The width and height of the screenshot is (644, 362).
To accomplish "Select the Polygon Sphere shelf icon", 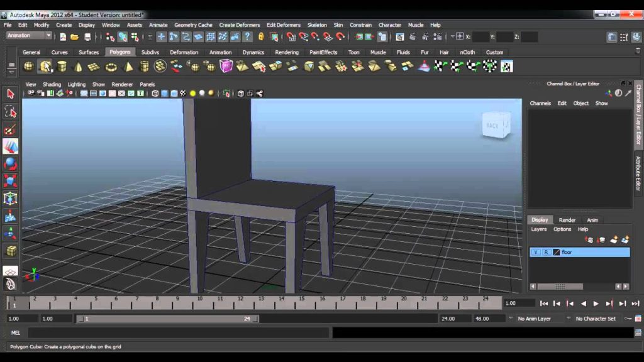I will [29, 66].
